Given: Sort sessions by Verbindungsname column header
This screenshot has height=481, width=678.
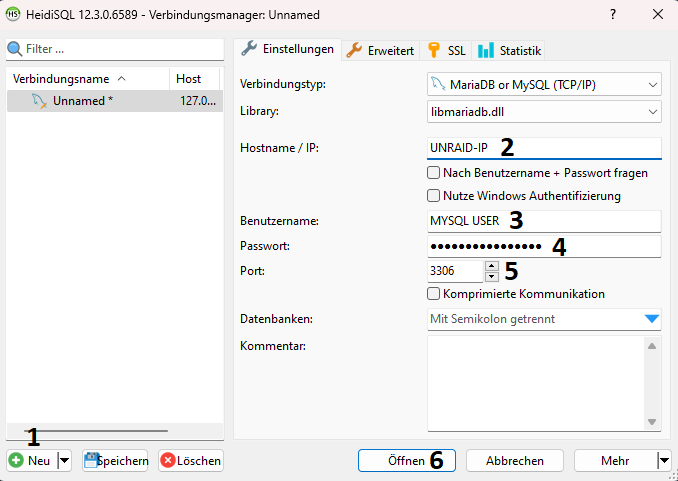Looking at the screenshot, I should 88,79.
